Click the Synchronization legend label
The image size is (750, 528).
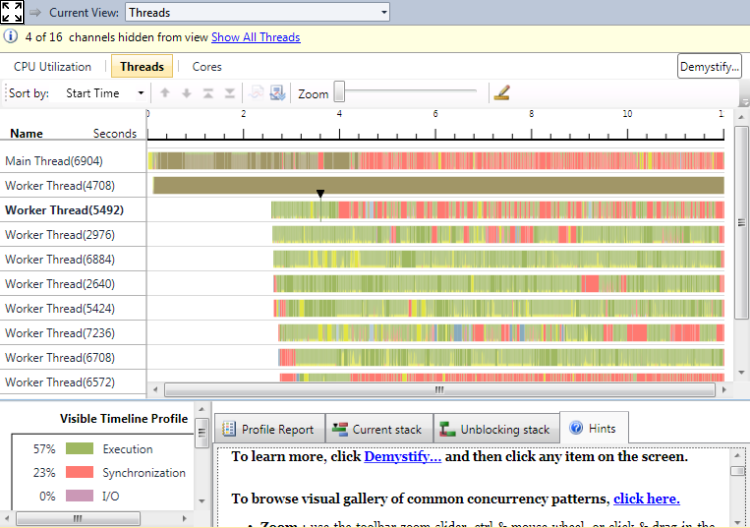pyautogui.click(x=144, y=473)
